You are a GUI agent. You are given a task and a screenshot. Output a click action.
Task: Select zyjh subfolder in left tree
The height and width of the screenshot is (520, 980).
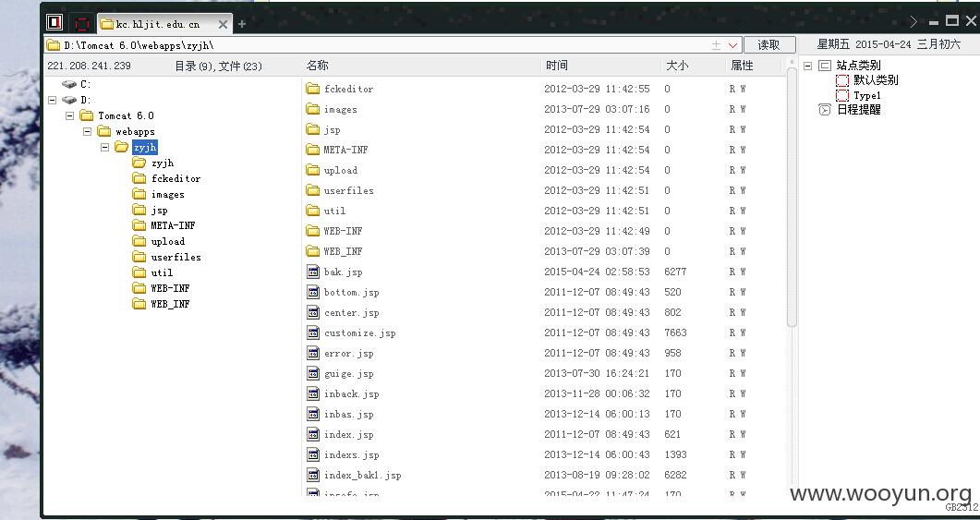coord(163,163)
